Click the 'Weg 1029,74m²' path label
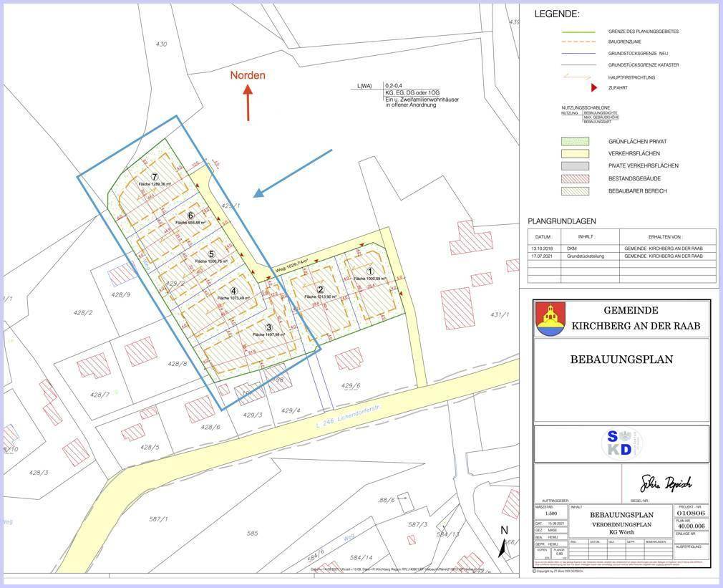The width and height of the screenshot is (723, 588). (291, 267)
